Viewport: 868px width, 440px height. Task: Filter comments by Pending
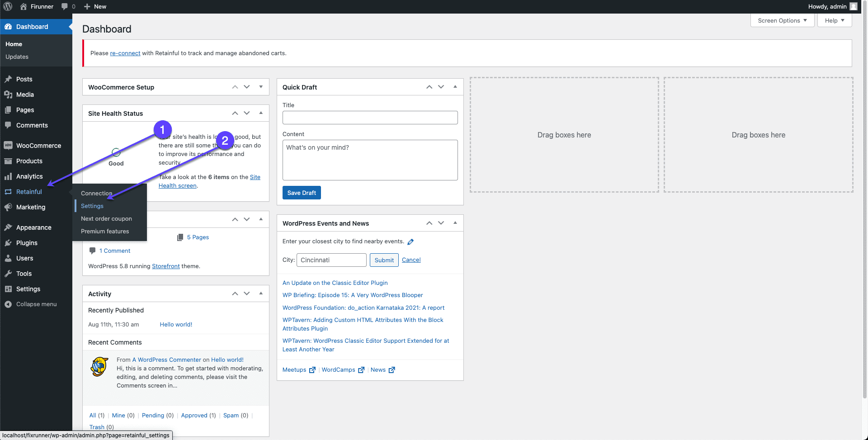tap(153, 415)
